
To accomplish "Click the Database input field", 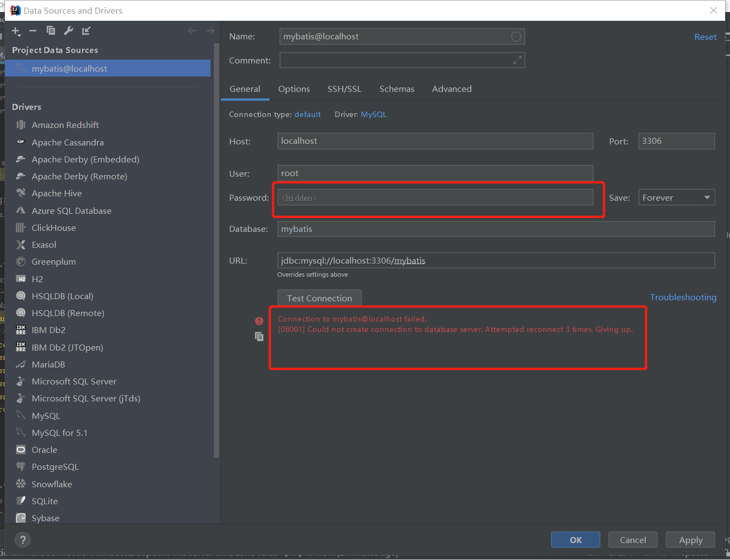I will pyautogui.click(x=496, y=229).
